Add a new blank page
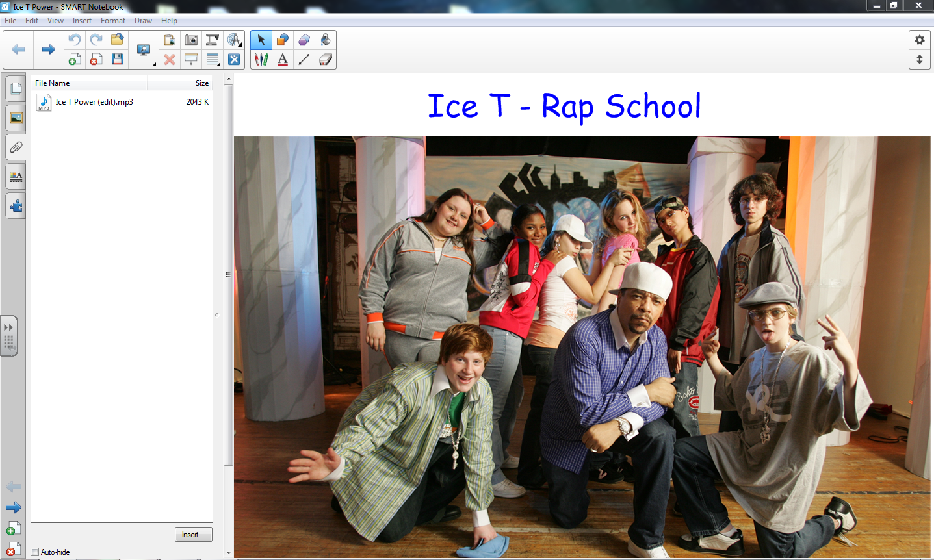Viewport: 934px width, 560px height. (x=74, y=59)
